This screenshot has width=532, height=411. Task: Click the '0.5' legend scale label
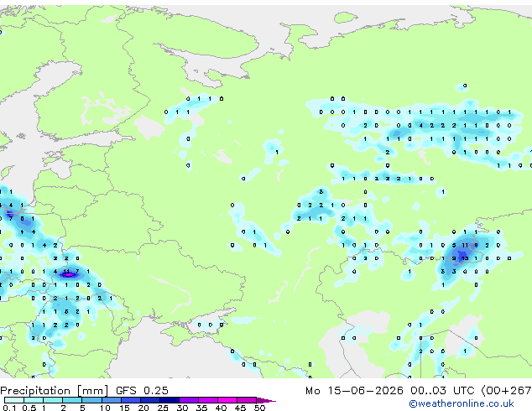29,408
